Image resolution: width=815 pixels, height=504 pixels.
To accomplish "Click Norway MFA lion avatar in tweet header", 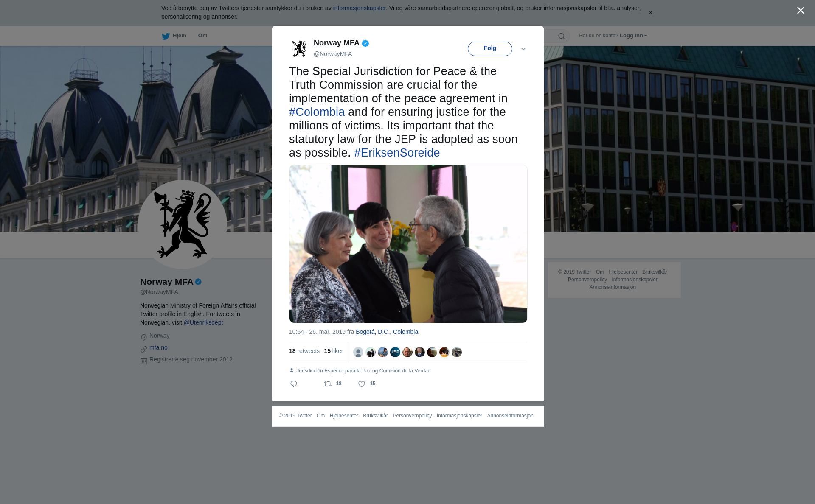I will pyautogui.click(x=299, y=48).
